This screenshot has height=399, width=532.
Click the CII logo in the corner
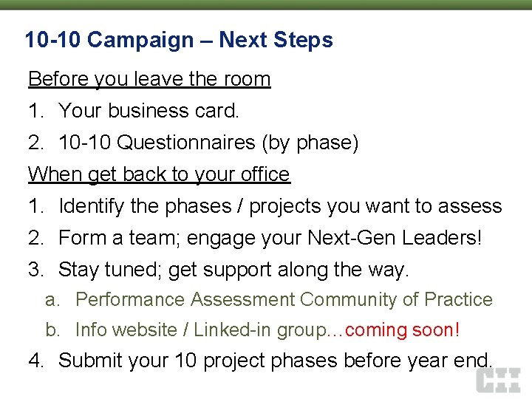tap(498, 381)
